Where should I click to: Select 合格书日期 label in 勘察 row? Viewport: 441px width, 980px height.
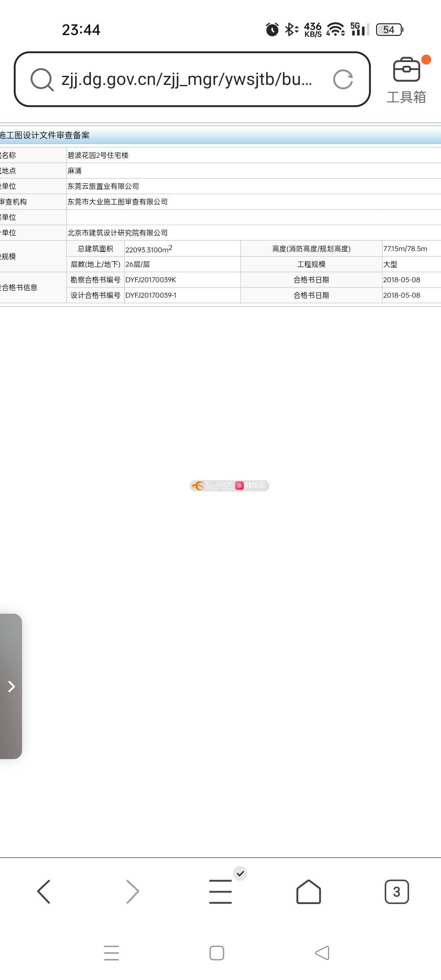(312, 280)
